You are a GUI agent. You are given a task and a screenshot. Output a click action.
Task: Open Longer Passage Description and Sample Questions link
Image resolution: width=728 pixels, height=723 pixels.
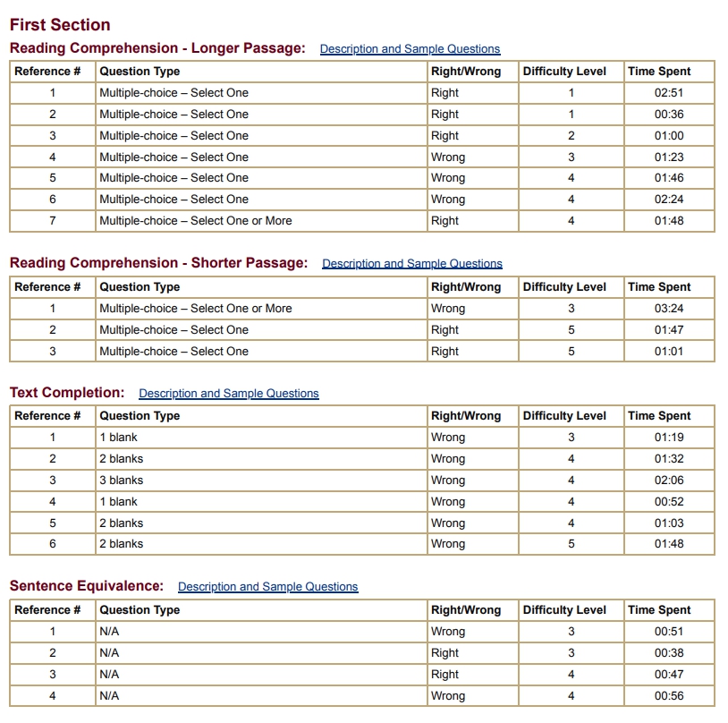tap(410, 49)
